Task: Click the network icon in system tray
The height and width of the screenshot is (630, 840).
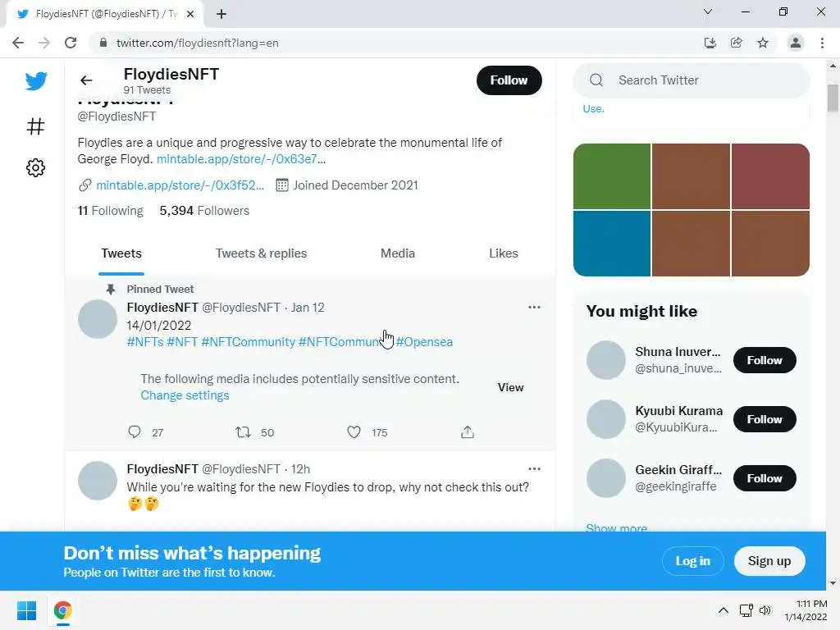Action: click(746, 610)
